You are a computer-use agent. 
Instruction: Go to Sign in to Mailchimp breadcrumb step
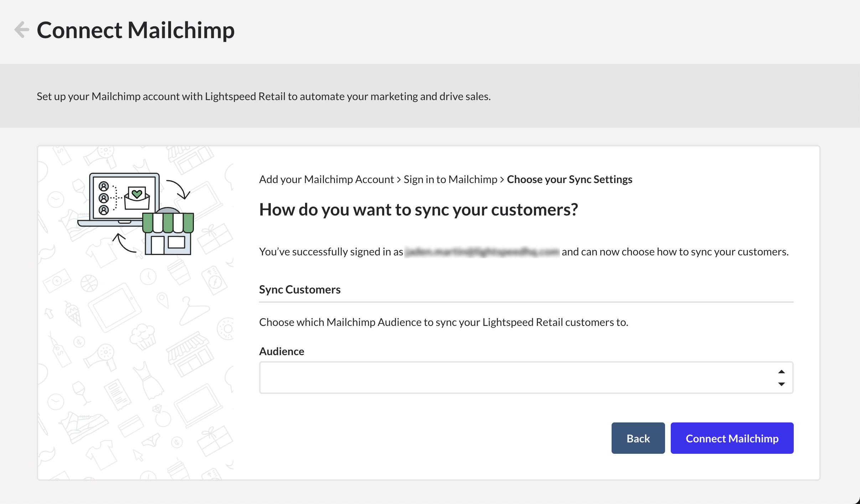(x=450, y=180)
